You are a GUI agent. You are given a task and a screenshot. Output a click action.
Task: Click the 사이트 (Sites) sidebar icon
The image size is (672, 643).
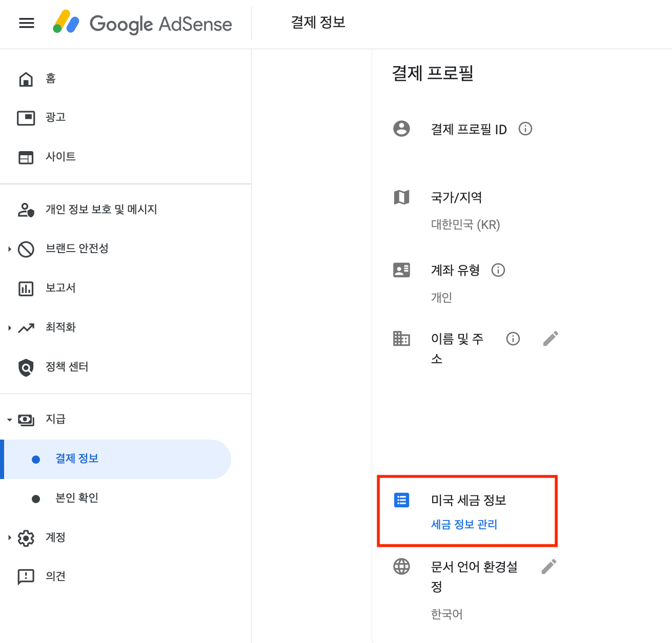click(26, 157)
